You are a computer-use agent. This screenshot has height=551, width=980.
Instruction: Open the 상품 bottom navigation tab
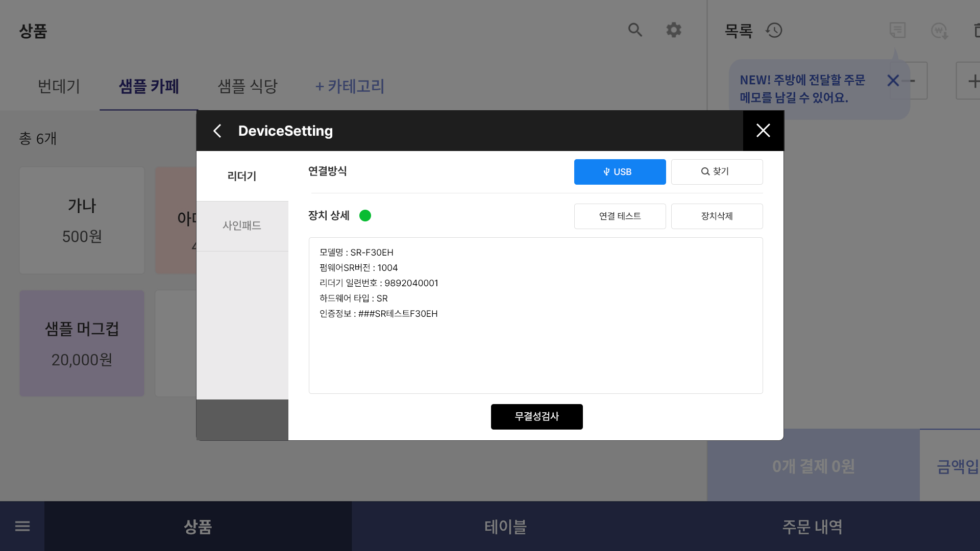[198, 526]
